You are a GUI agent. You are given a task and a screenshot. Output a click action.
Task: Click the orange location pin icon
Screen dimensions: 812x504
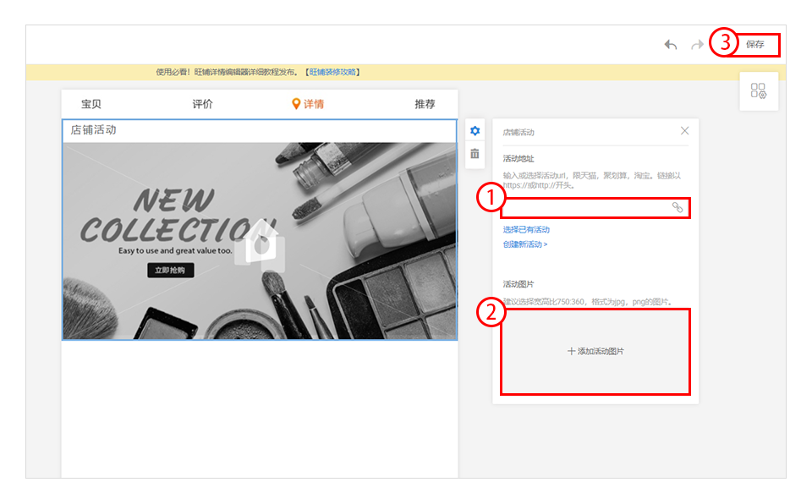[x=296, y=104]
